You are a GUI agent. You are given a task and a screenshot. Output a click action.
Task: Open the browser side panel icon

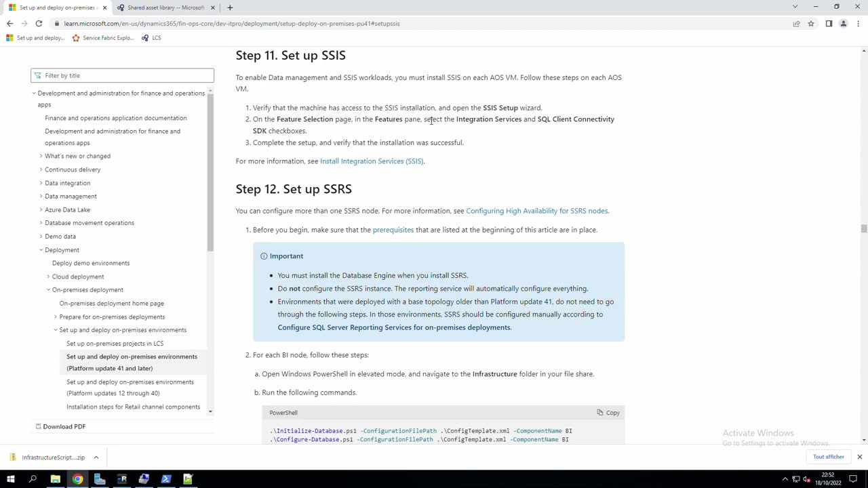click(829, 23)
